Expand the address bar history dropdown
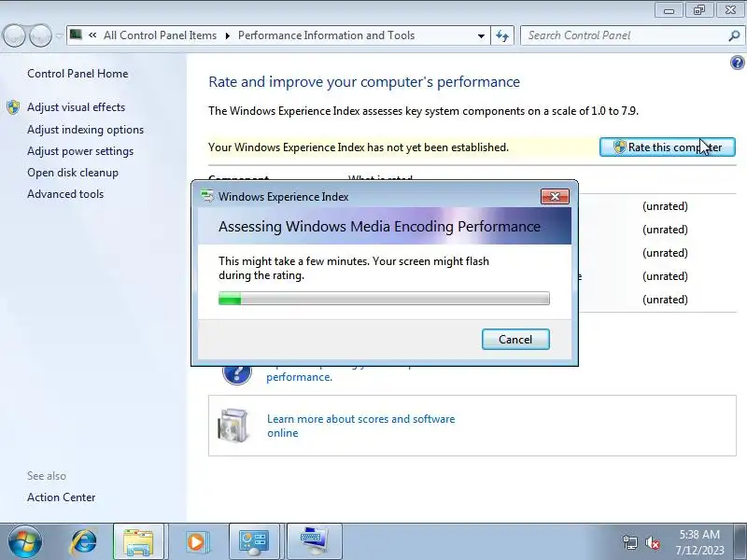Image resolution: width=747 pixels, height=560 pixels. pyautogui.click(x=481, y=35)
